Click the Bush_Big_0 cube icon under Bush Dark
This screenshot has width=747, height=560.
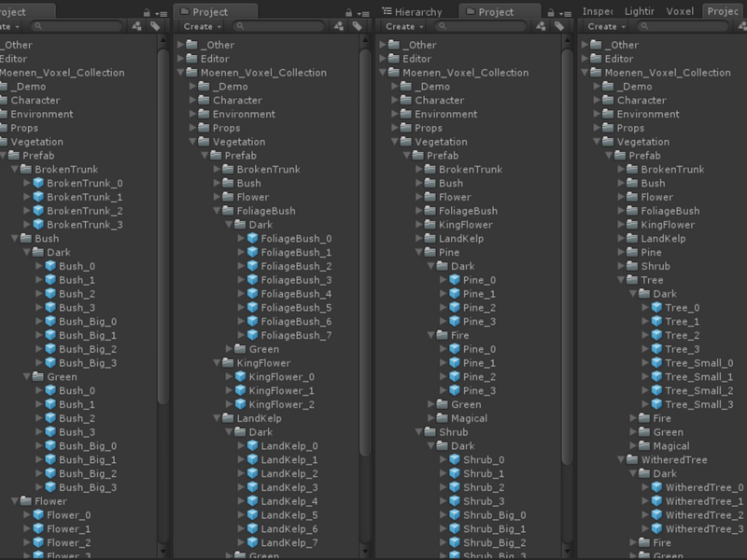pos(50,321)
